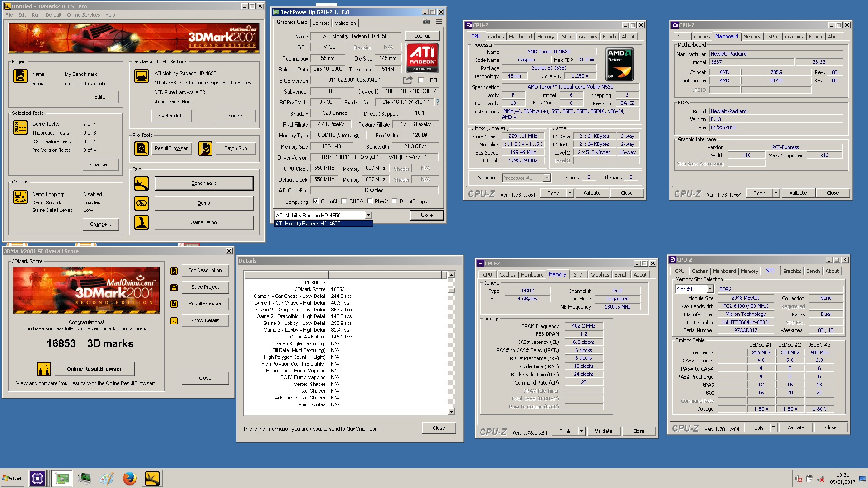
Task: Click the Online ResultBrowser button
Action: point(94,369)
